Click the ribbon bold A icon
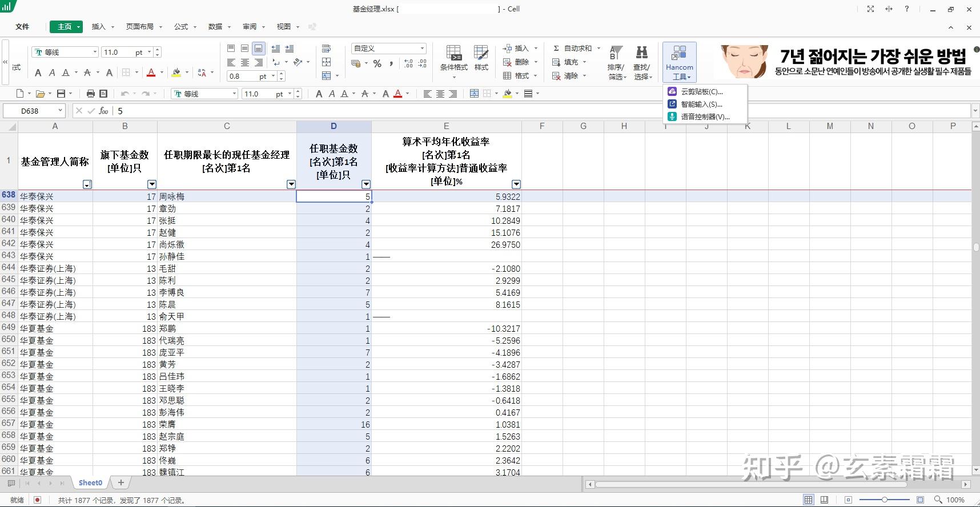 [38, 73]
